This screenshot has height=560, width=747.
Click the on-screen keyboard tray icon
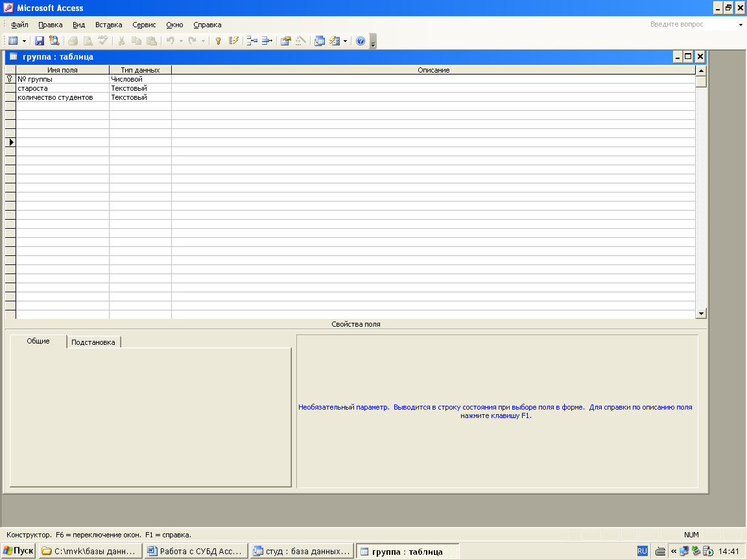tap(660, 552)
